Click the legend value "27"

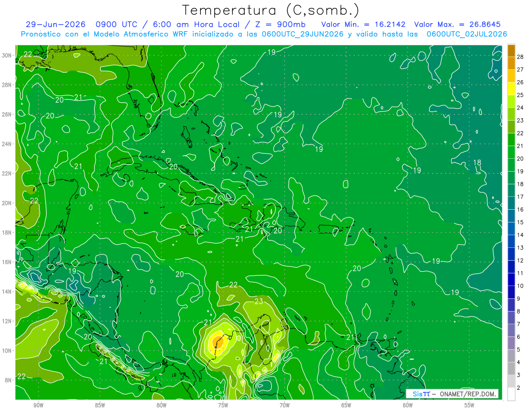click(x=520, y=69)
